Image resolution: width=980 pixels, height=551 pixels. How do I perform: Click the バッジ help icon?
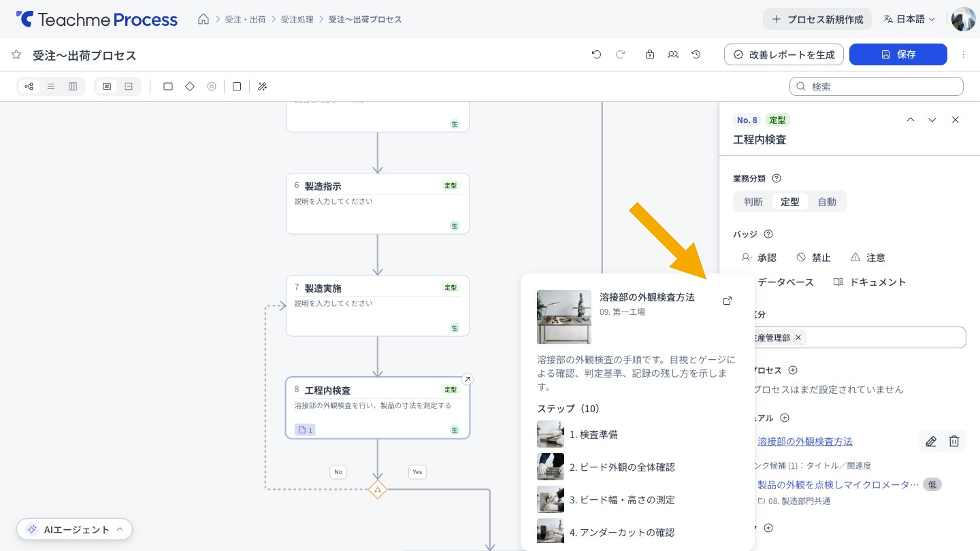[768, 234]
